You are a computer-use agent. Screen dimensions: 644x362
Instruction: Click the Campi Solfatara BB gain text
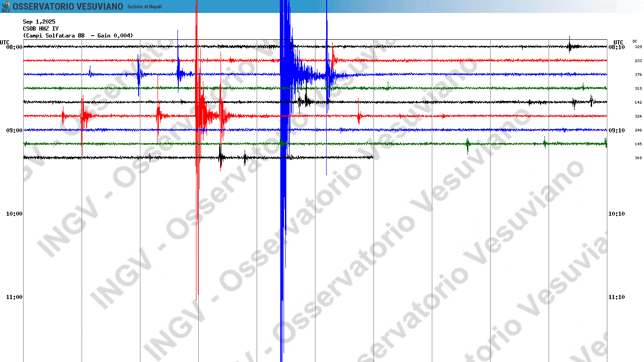(78, 36)
